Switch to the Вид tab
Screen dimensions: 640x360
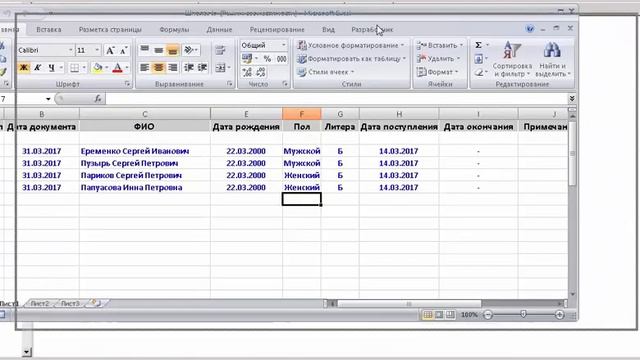coord(328,29)
